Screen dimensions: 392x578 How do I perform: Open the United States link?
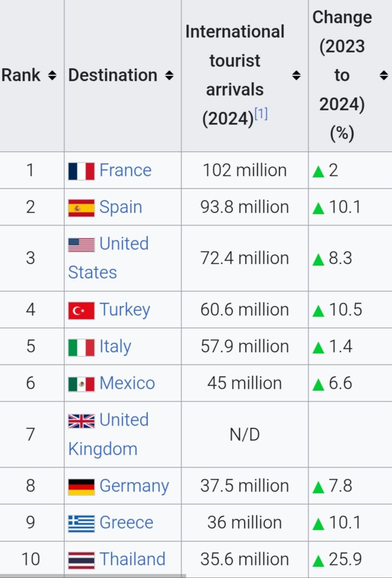coord(108,258)
